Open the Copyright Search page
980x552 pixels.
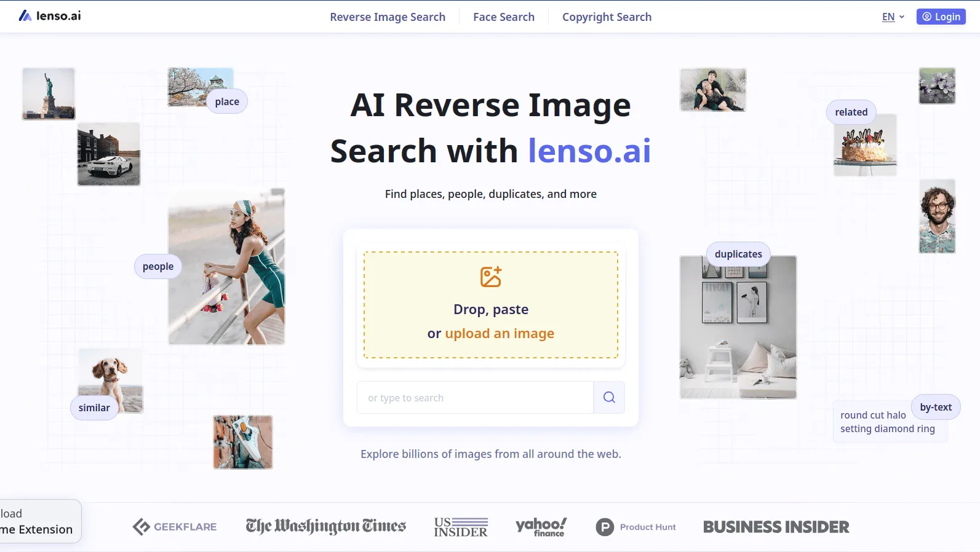pyautogui.click(x=607, y=17)
